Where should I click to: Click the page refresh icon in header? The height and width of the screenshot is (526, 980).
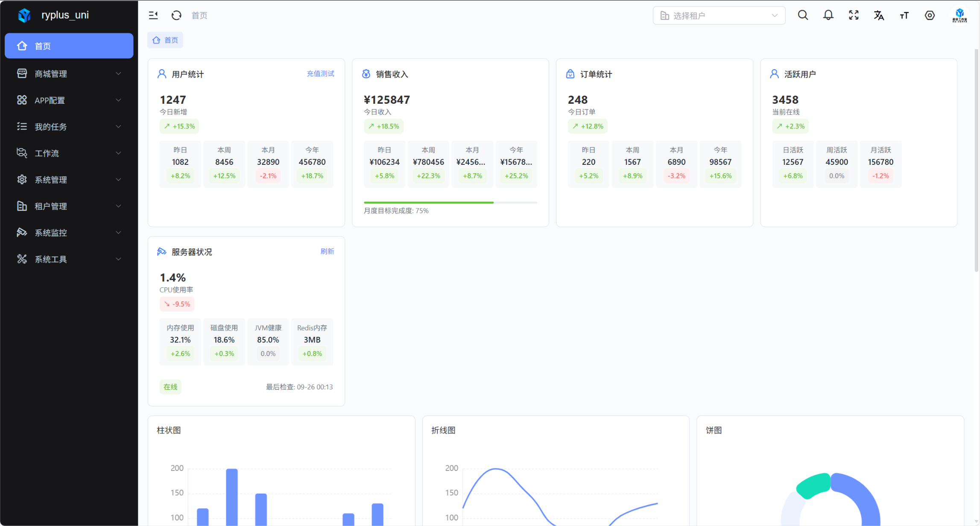coord(176,15)
